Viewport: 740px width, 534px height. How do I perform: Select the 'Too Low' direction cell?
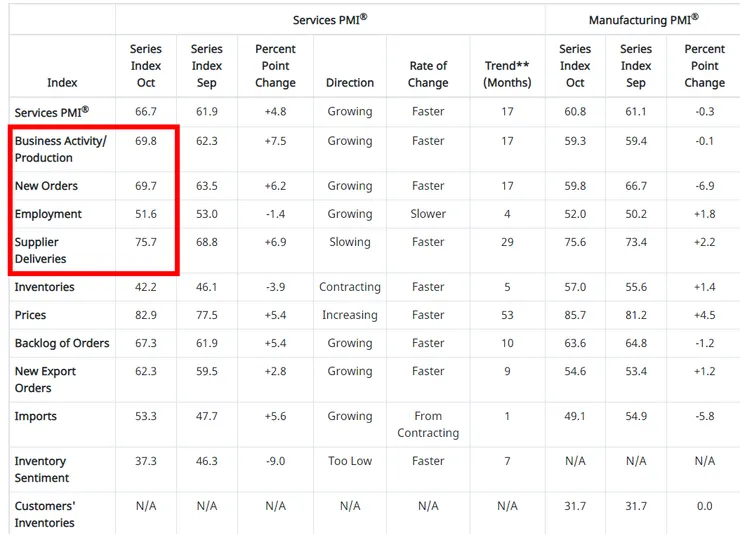(x=350, y=461)
